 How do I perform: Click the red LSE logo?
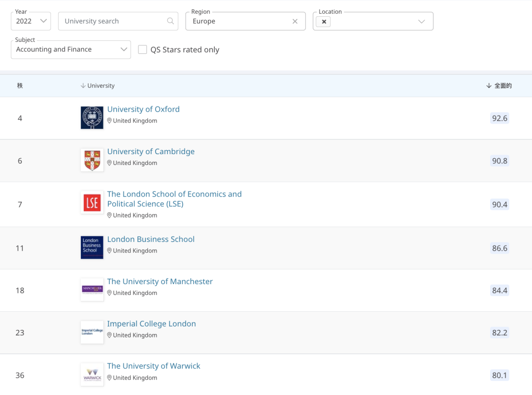coord(92,202)
